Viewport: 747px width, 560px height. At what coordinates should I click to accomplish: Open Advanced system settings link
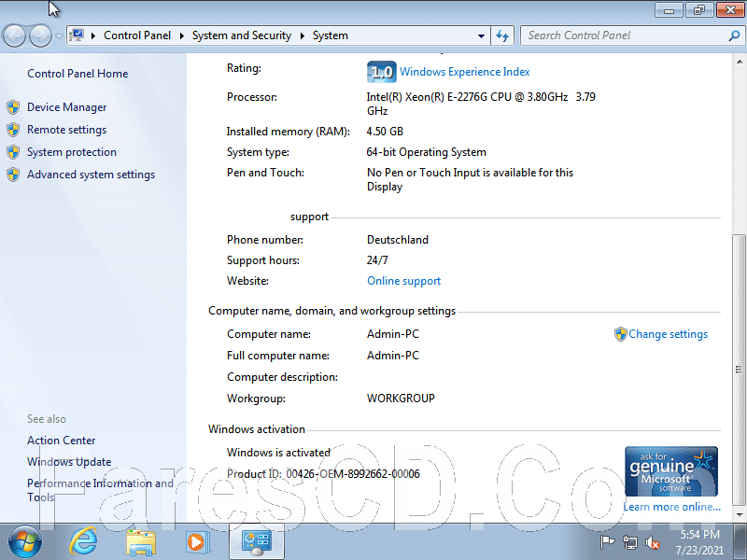[91, 175]
